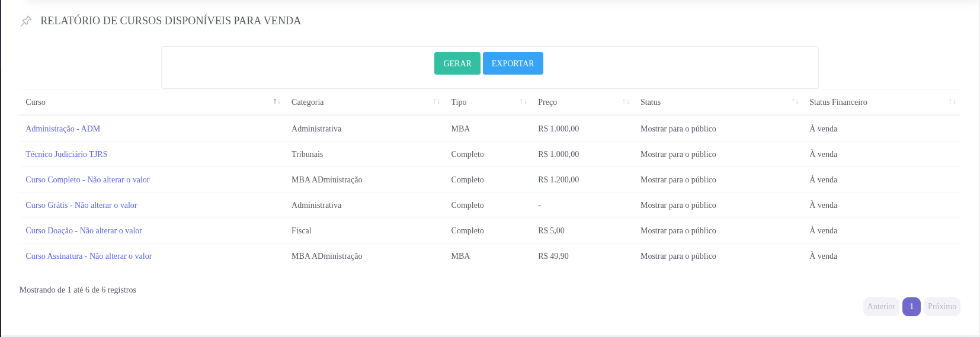
Task: Go to the Anterior page
Action: tap(881, 307)
